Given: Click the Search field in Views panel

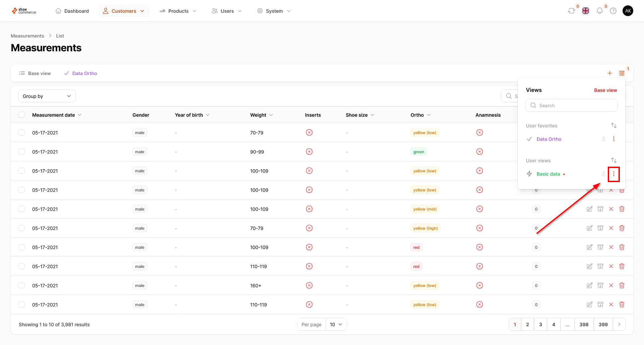Looking at the screenshot, I should (x=571, y=106).
